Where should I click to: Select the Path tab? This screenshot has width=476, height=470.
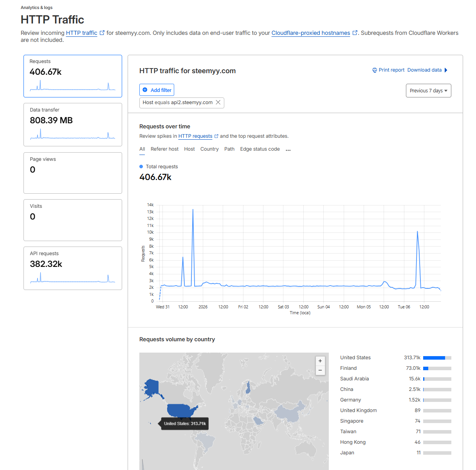[229, 149]
